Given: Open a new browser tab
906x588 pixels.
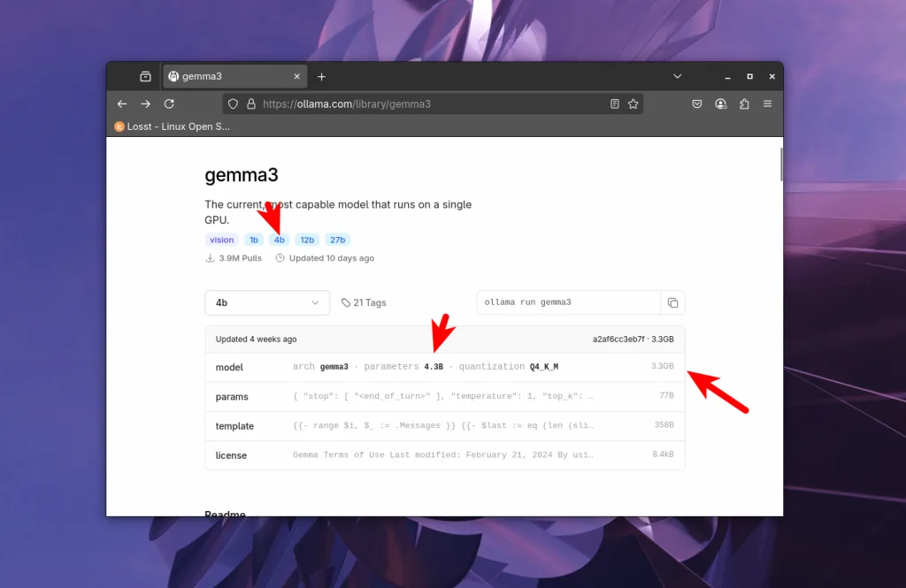Looking at the screenshot, I should pyautogui.click(x=322, y=77).
